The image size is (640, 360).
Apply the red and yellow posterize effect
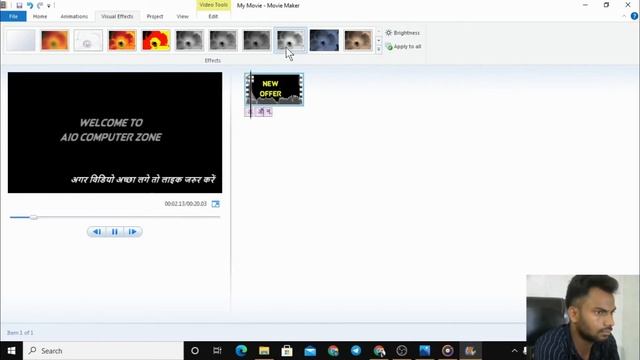coord(156,40)
